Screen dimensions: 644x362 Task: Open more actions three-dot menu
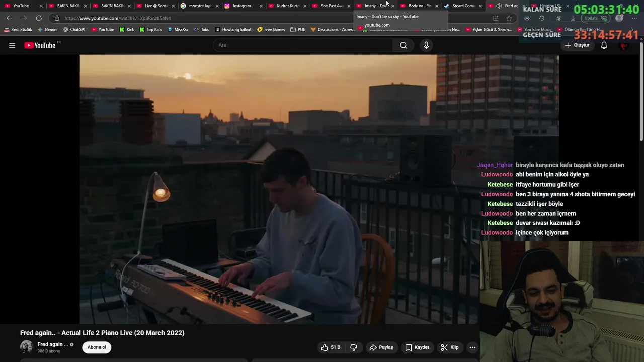[x=472, y=347]
